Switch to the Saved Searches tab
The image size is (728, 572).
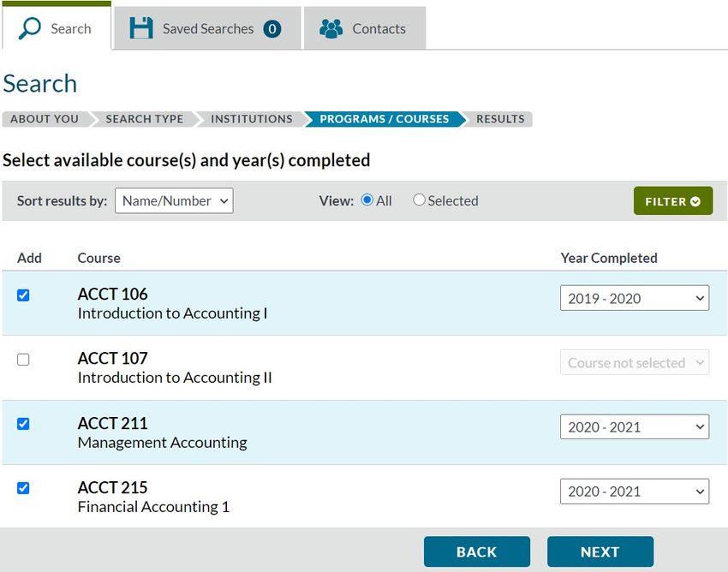click(207, 28)
